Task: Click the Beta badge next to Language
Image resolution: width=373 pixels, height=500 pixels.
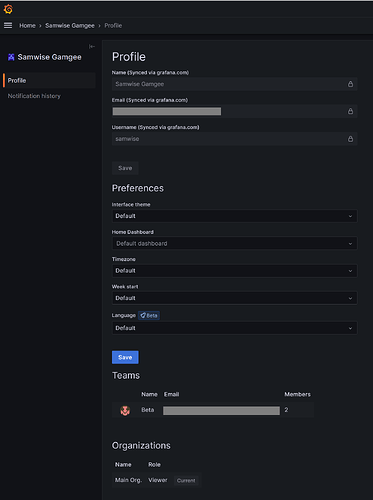Action: pos(149,315)
